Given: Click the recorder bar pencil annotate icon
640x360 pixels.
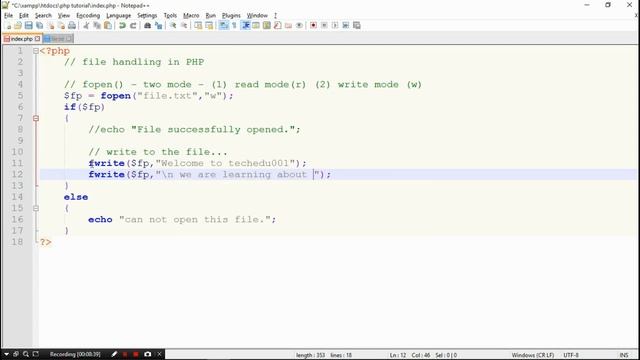Looking at the screenshot, I should 114,354.
